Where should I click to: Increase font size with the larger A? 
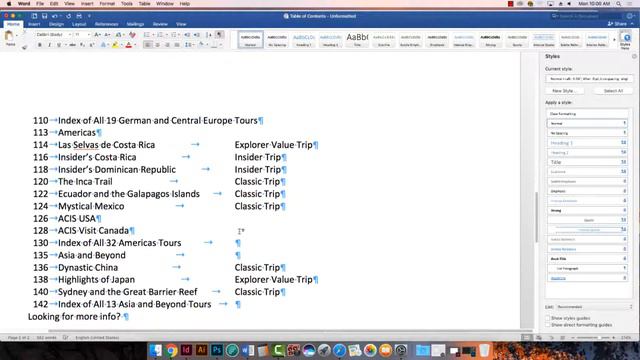tap(97, 35)
